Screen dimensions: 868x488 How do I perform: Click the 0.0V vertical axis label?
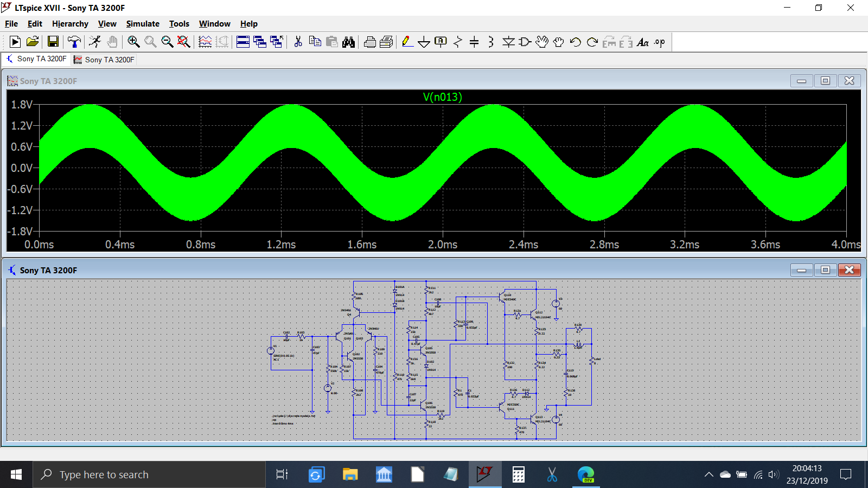(22, 168)
